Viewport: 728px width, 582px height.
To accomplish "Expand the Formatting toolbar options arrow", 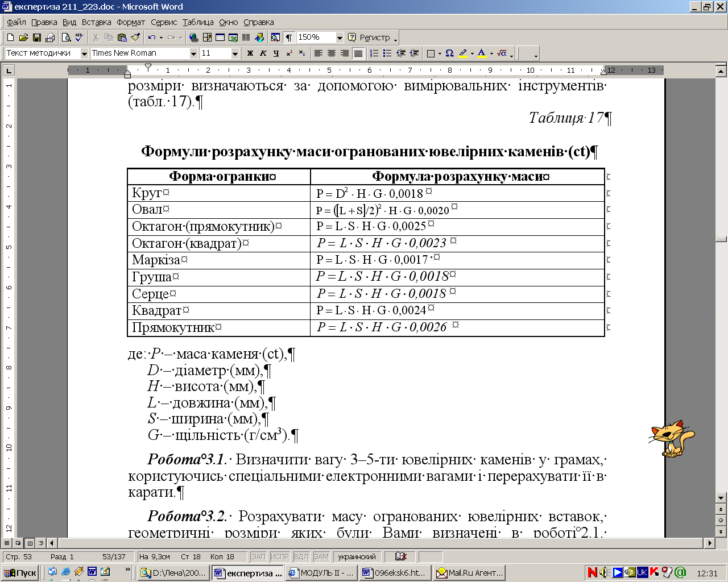I will coord(511,54).
